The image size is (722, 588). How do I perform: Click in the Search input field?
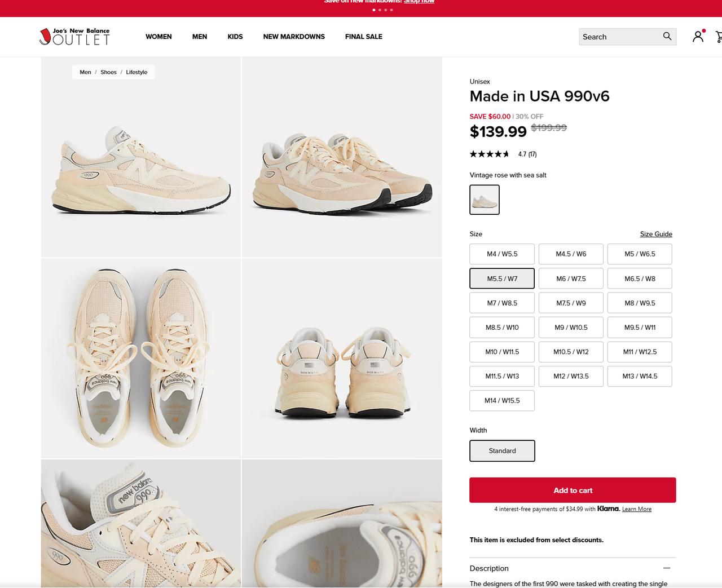click(x=619, y=37)
